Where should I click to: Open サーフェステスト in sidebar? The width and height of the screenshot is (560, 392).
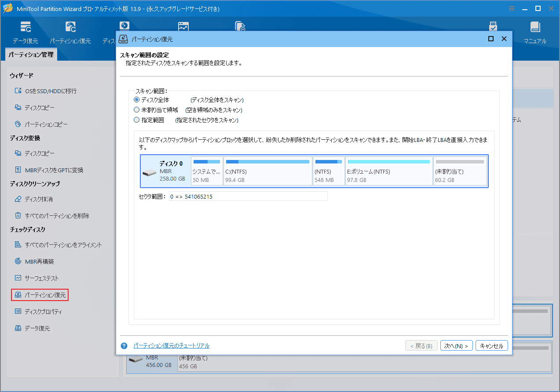(36, 278)
